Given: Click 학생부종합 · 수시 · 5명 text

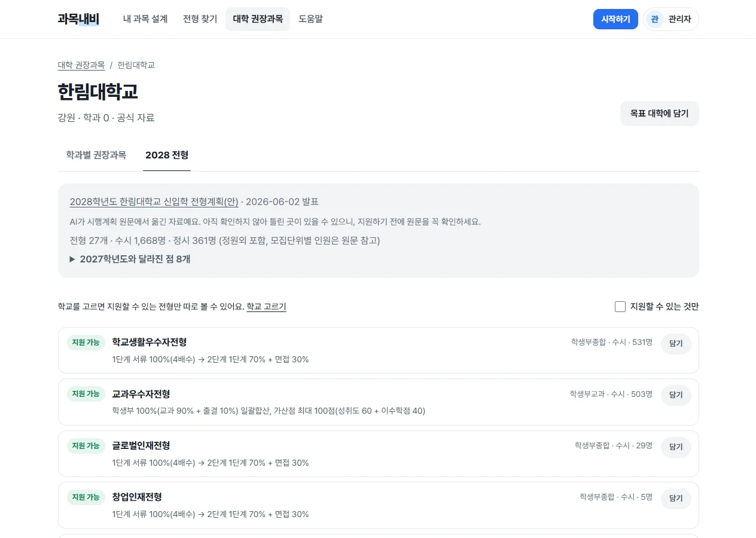Looking at the screenshot, I should tap(616, 497).
